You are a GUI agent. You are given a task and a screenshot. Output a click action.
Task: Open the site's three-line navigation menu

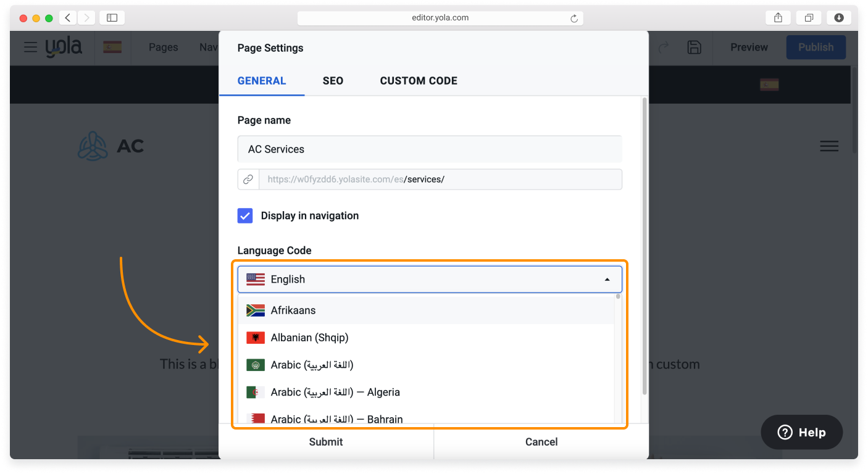click(828, 146)
